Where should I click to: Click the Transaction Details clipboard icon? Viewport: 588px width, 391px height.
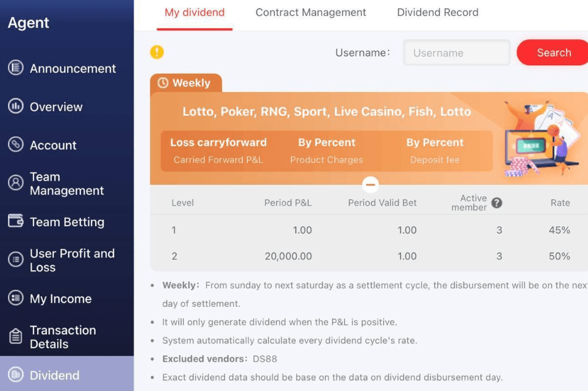point(16,337)
